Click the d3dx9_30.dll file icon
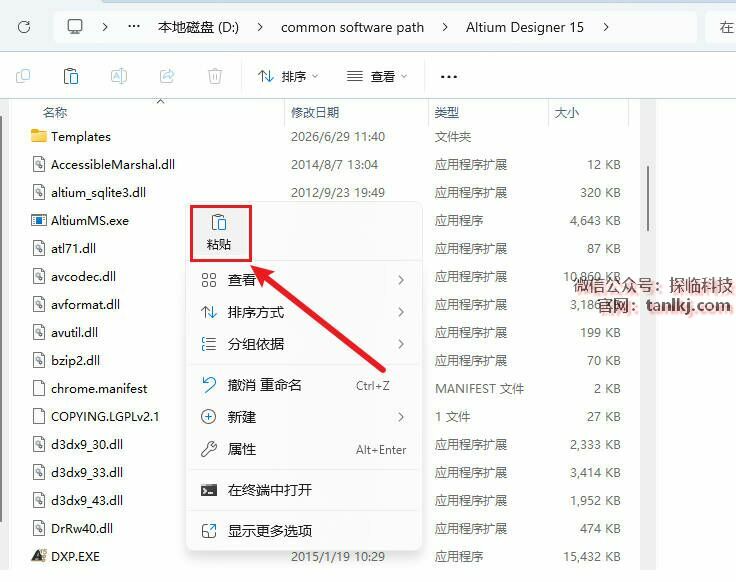This screenshot has width=736, height=582. click(x=38, y=444)
